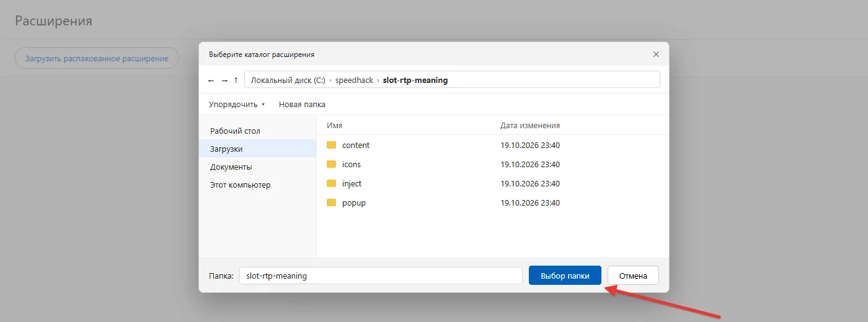This screenshot has height=322, width=868.
Task: Click the date of content folder
Action: pyautogui.click(x=530, y=146)
